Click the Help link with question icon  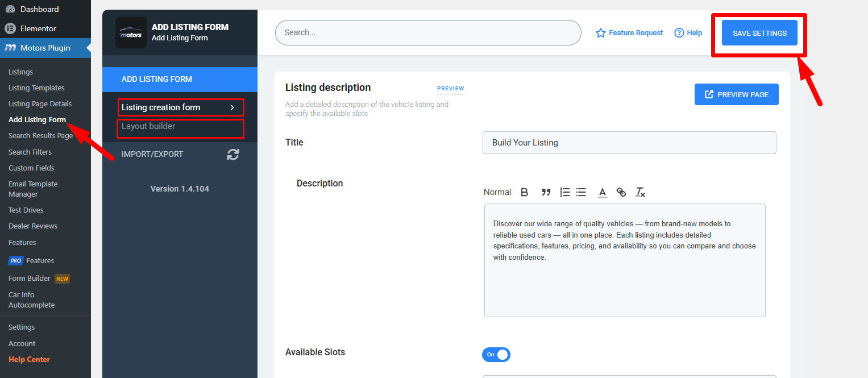688,33
